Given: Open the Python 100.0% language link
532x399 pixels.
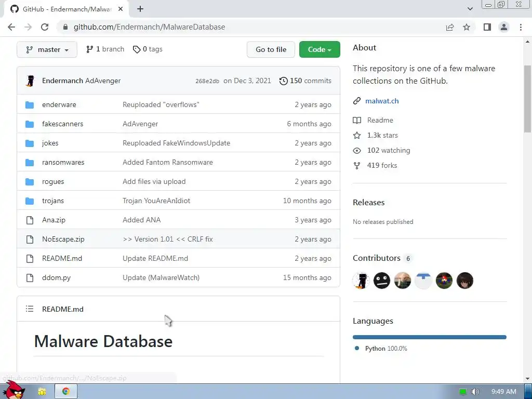Looking at the screenshot, I should (x=386, y=349).
